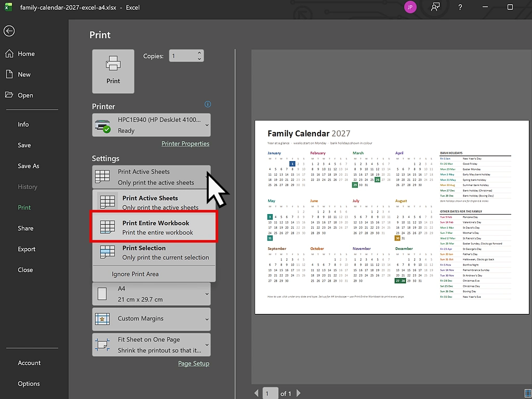Click the Custom Margins star icon
The image size is (532, 399).
(102, 319)
